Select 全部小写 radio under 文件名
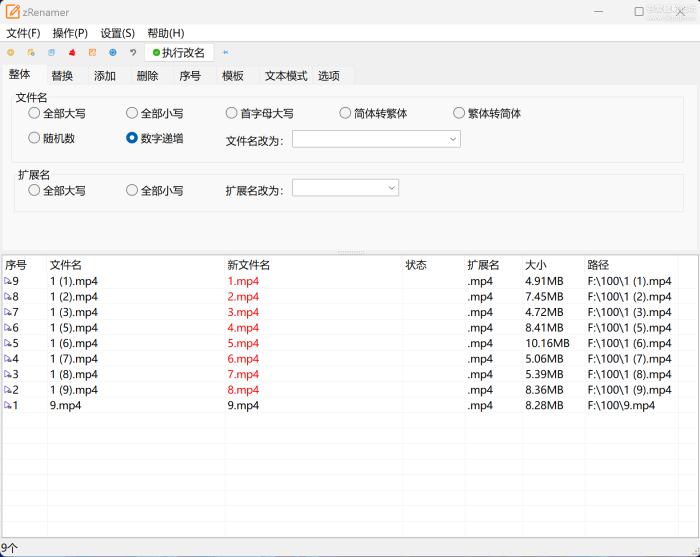700x557 pixels. pos(132,113)
